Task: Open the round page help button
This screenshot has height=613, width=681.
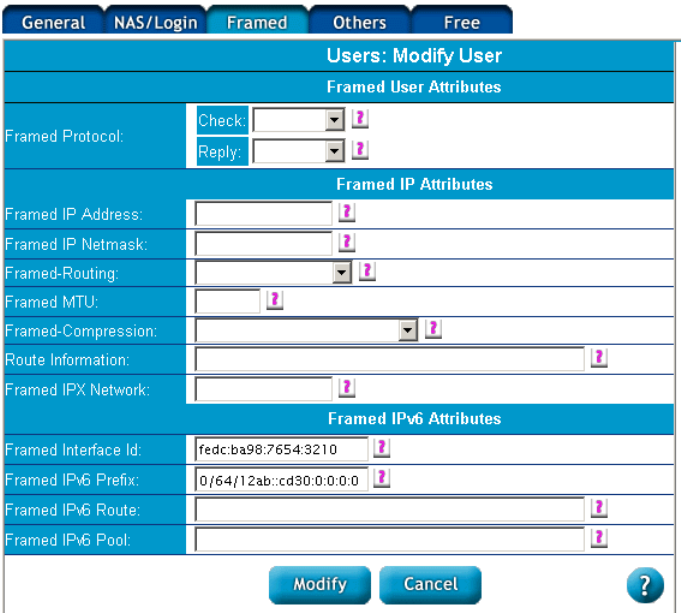Action: [645, 585]
